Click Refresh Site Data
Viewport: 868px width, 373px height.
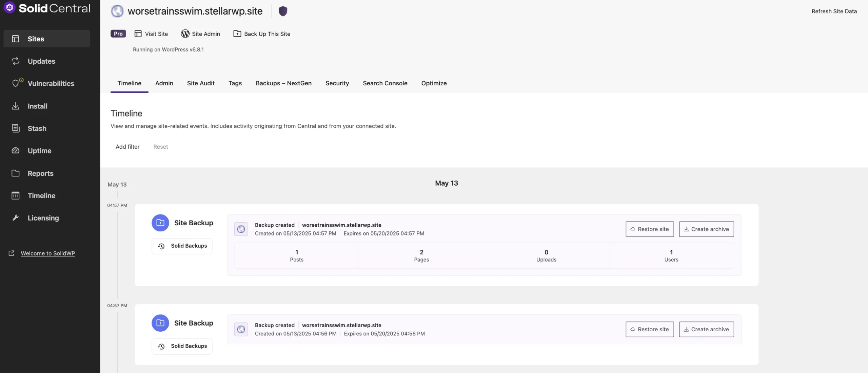tap(834, 11)
